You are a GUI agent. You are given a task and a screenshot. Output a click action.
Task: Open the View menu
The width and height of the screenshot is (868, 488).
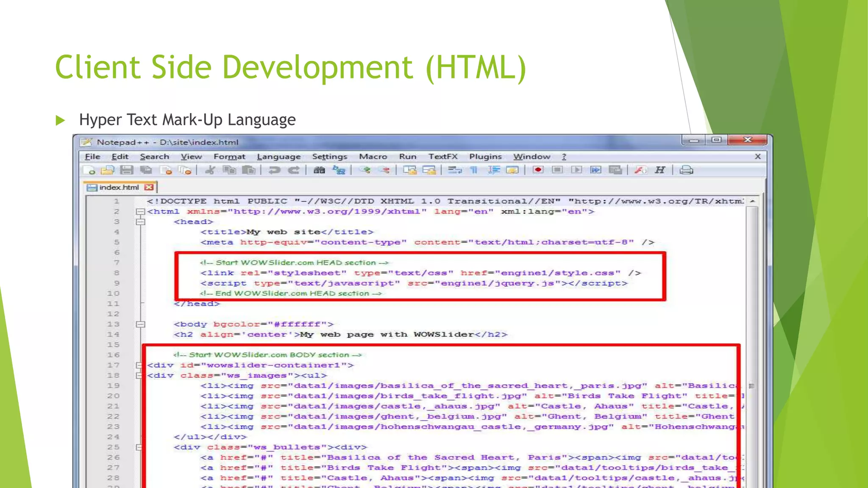pyautogui.click(x=191, y=157)
